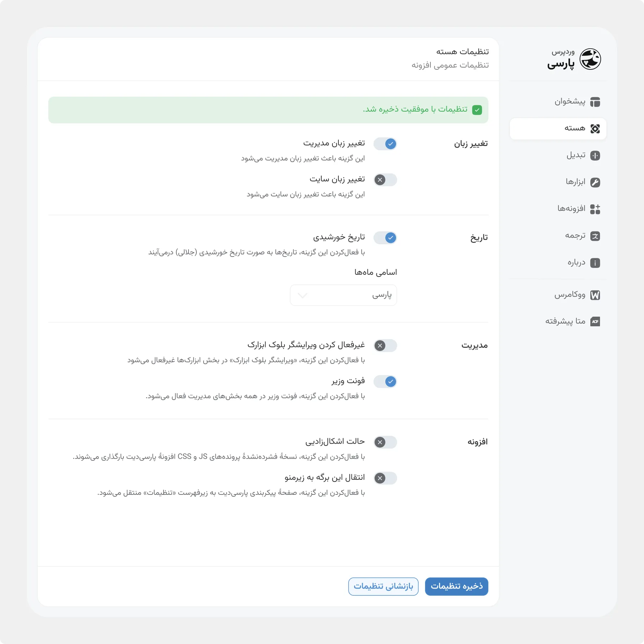The width and height of the screenshot is (644, 644).
Task: Enable the حالت اشکال‌زدایی debug toggle
Action: point(385,442)
